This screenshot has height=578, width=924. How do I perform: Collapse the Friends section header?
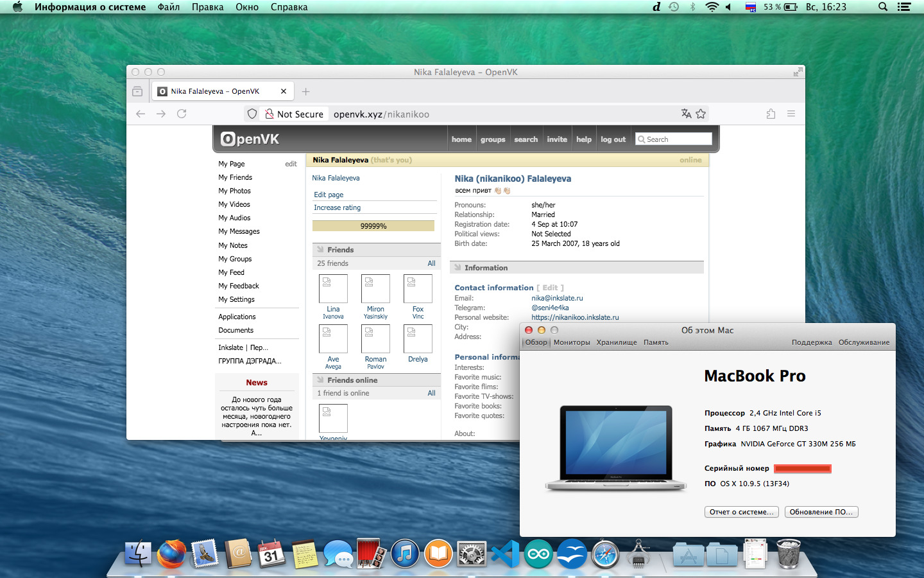pos(340,250)
